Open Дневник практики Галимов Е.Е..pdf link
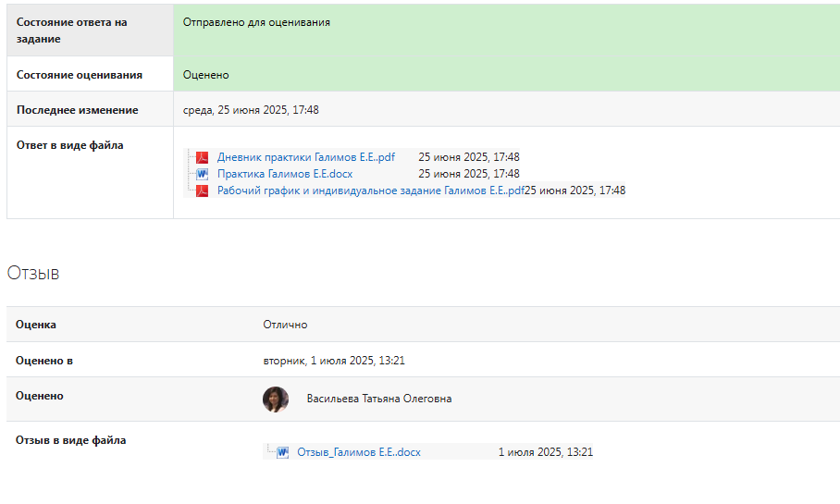The image size is (840, 504). point(305,157)
